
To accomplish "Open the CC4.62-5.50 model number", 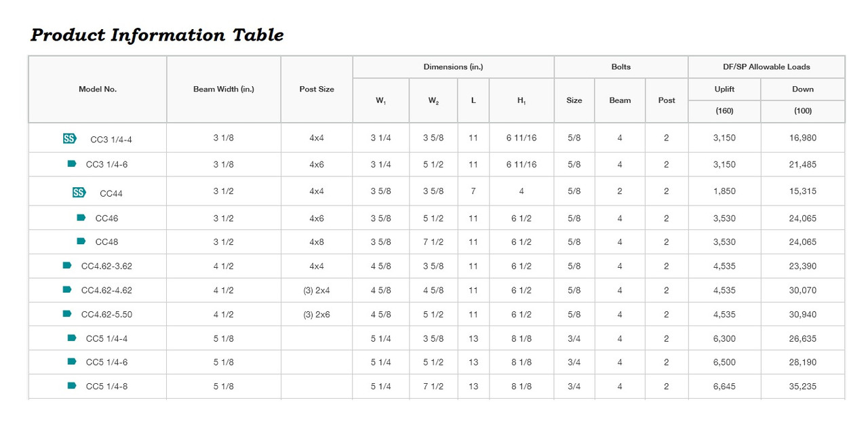I will [106, 315].
